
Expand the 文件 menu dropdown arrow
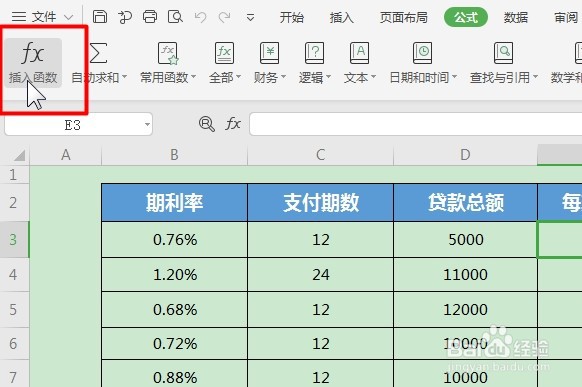68,17
